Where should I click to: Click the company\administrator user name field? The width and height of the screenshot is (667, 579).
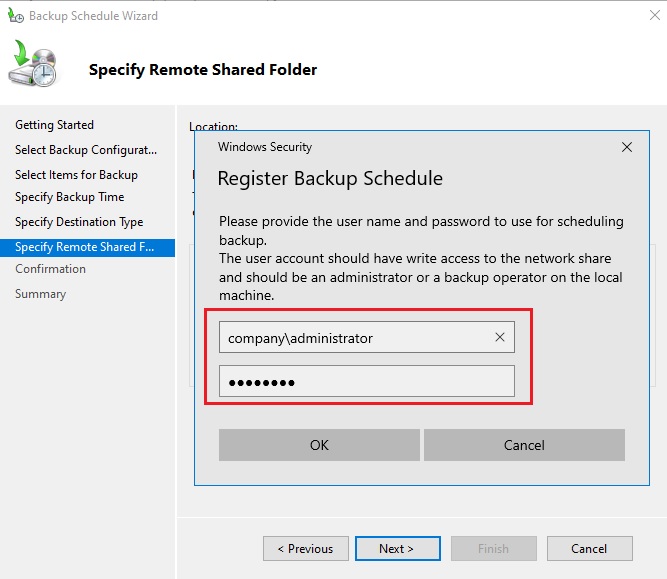[x=355, y=338]
